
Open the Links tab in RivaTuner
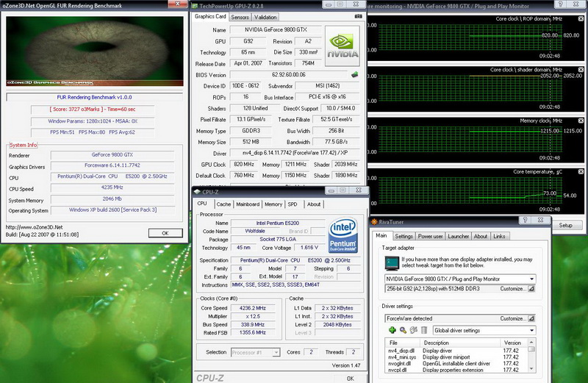(499, 236)
